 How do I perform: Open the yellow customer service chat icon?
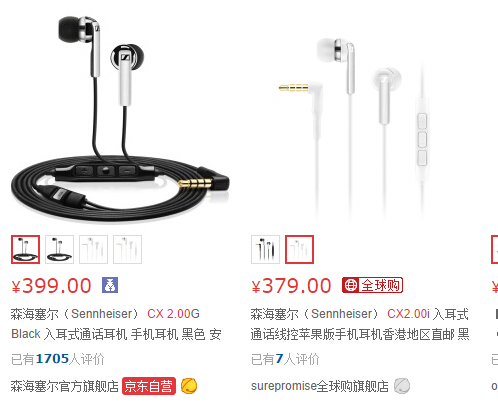coord(189,386)
